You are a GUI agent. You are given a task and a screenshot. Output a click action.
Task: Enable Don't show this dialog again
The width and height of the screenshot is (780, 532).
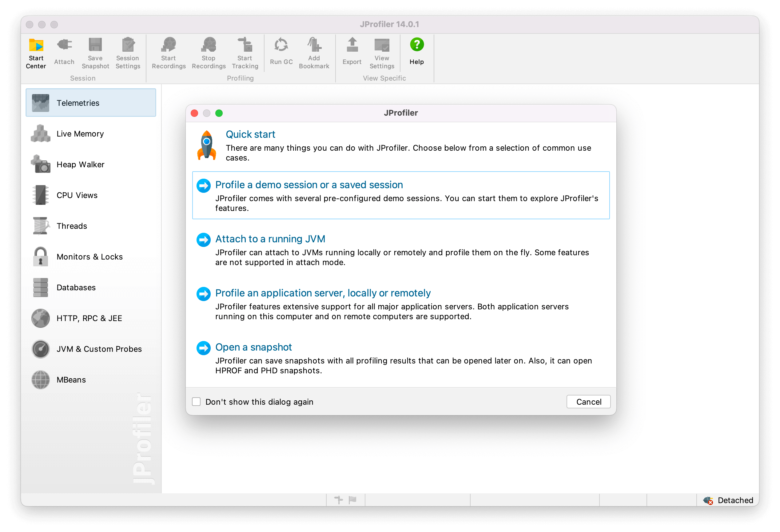click(196, 402)
